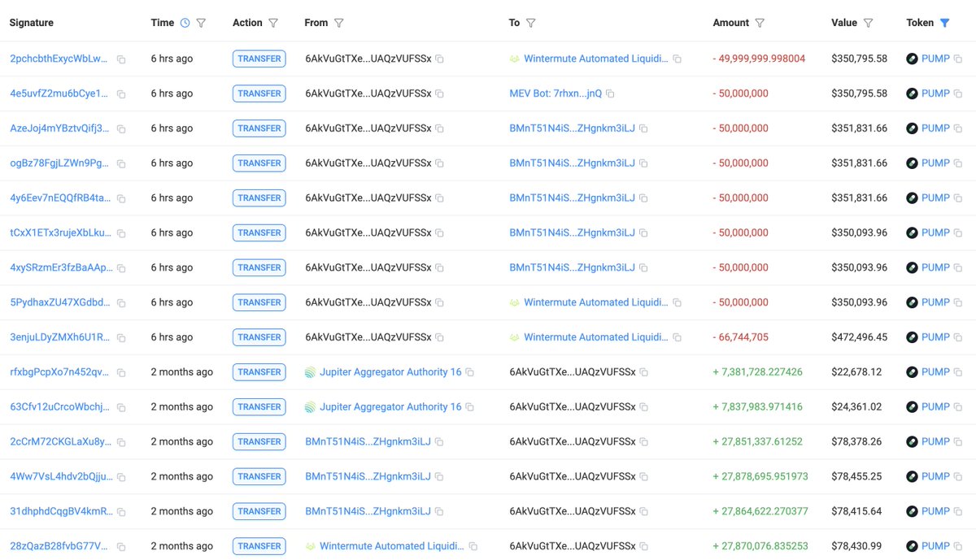Copy the From address in the 2cCrM72CKGLaXu8y row

[x=439, y=443]
